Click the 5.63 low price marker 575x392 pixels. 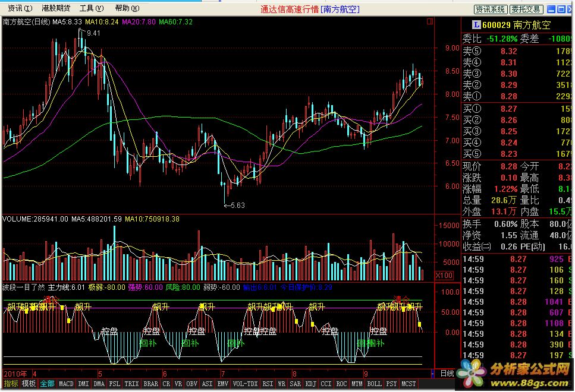coord(237,205)
